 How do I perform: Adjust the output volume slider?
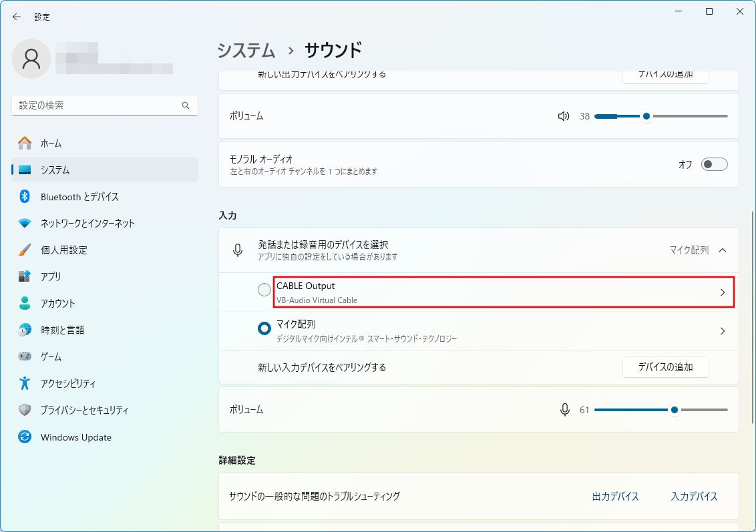pos(661,116)
